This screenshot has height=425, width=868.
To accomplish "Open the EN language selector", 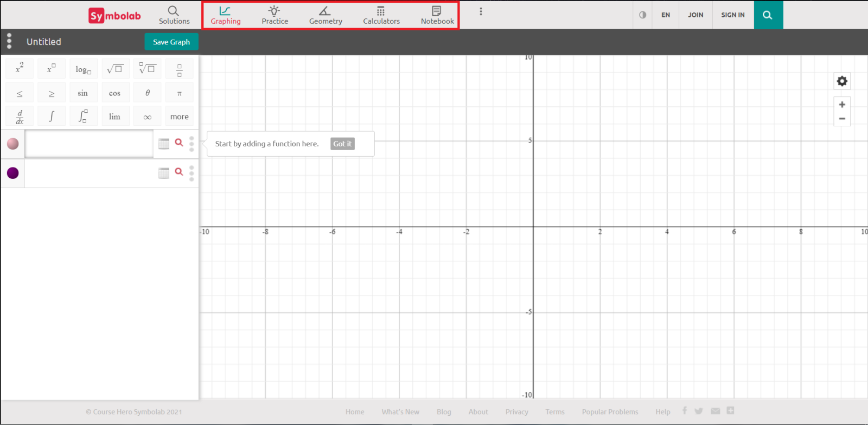I will click(666, 15).
